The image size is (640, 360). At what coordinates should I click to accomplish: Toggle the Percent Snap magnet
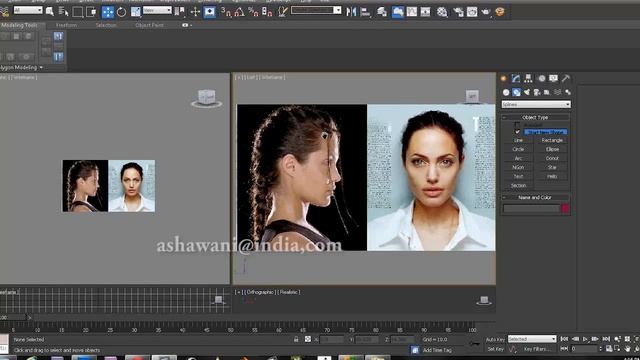[253, 12]
